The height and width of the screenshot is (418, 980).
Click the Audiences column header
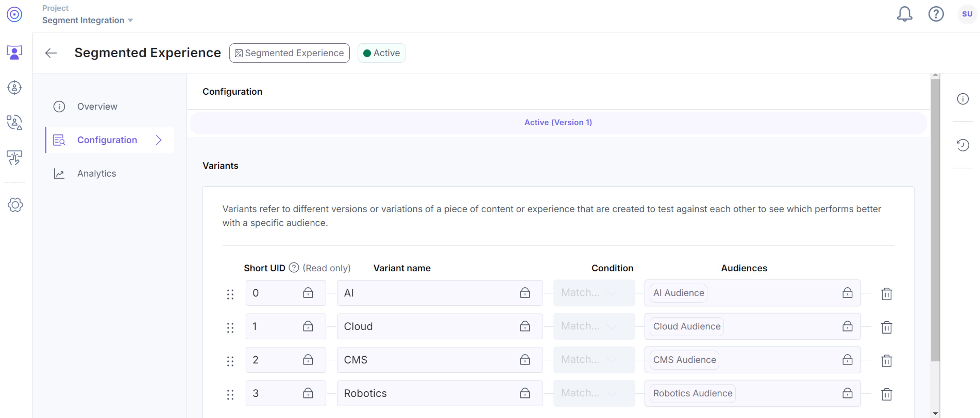pos(744,268)
